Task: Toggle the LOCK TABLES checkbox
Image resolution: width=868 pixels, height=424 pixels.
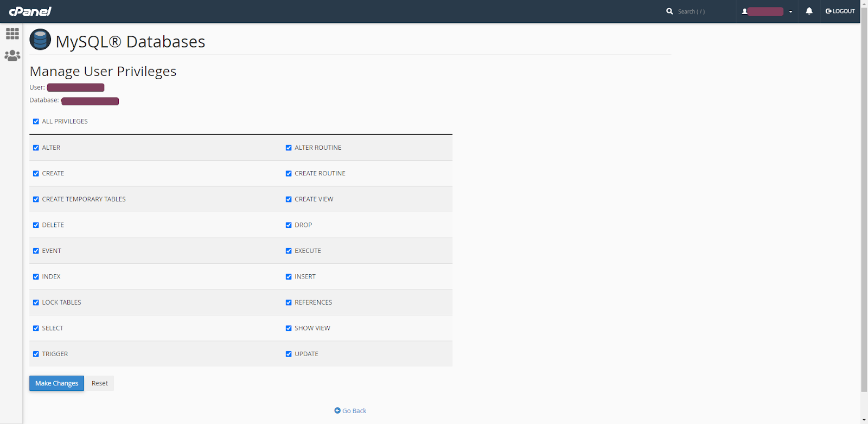Action: pos(36,302)
